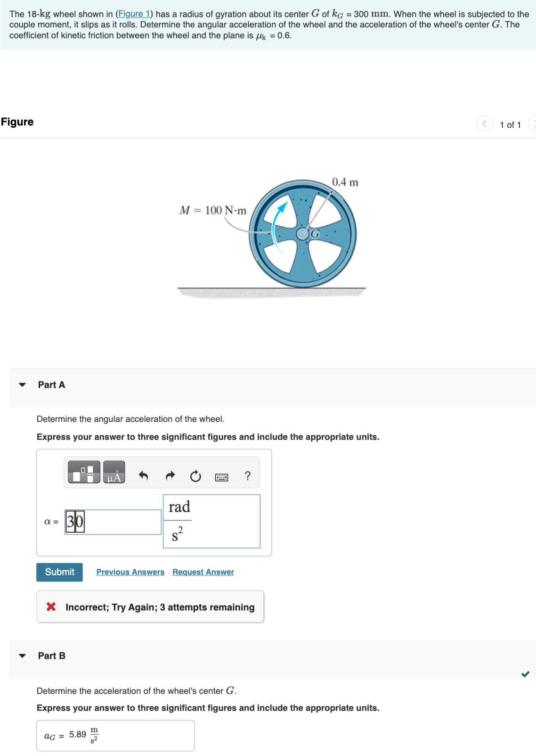The height and width of the screenshot is (756, 536).
Task: Click the wheel figure image
Action: pyautogui.click(x=271, y=237)
